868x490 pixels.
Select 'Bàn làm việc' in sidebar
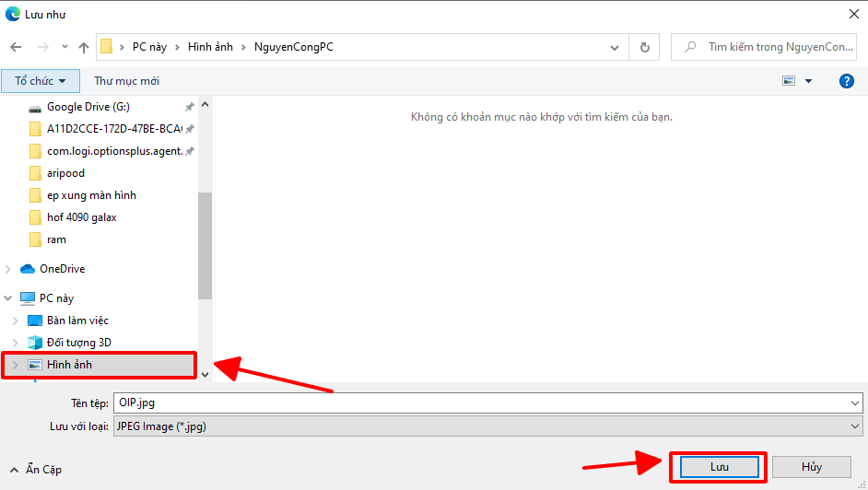[x=77, y=321]
